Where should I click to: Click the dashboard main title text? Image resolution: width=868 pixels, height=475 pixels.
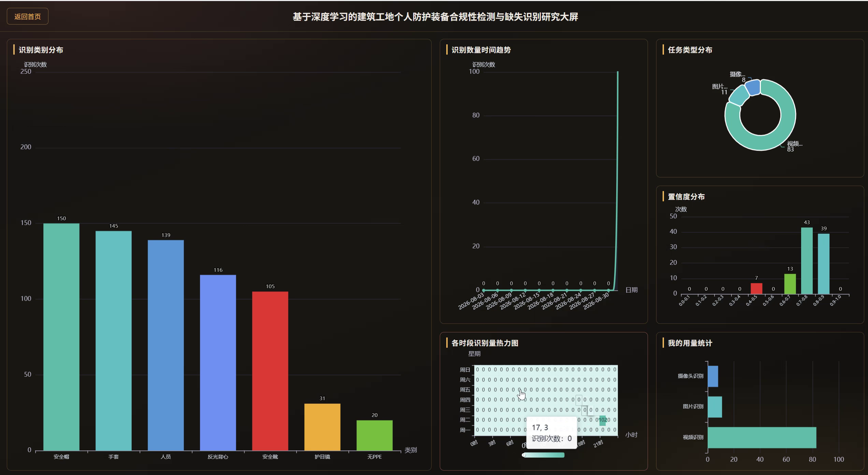tap(435, 17)
